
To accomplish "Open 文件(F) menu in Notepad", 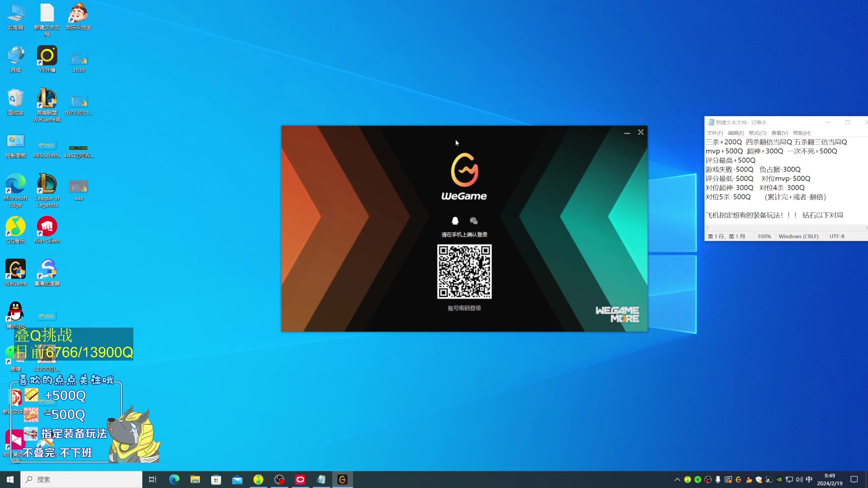I will click(715, 133).
